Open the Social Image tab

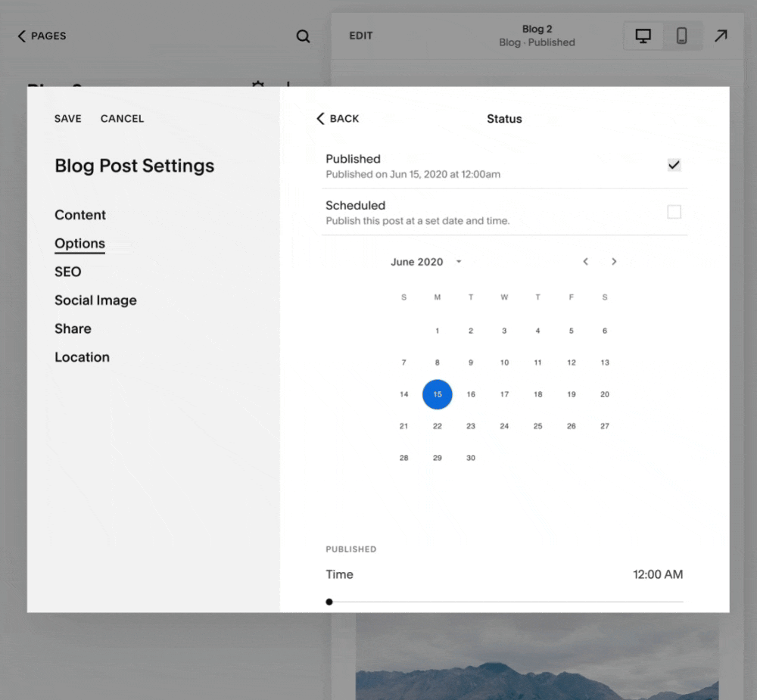click(95, 300)
